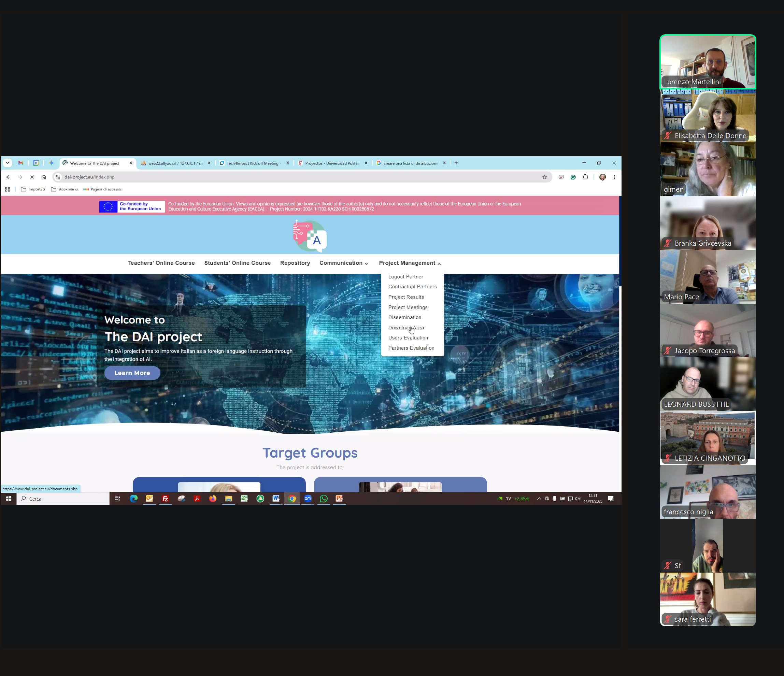Open the tab search dropdown arrow
784x676 pixels.
point(8,163)
